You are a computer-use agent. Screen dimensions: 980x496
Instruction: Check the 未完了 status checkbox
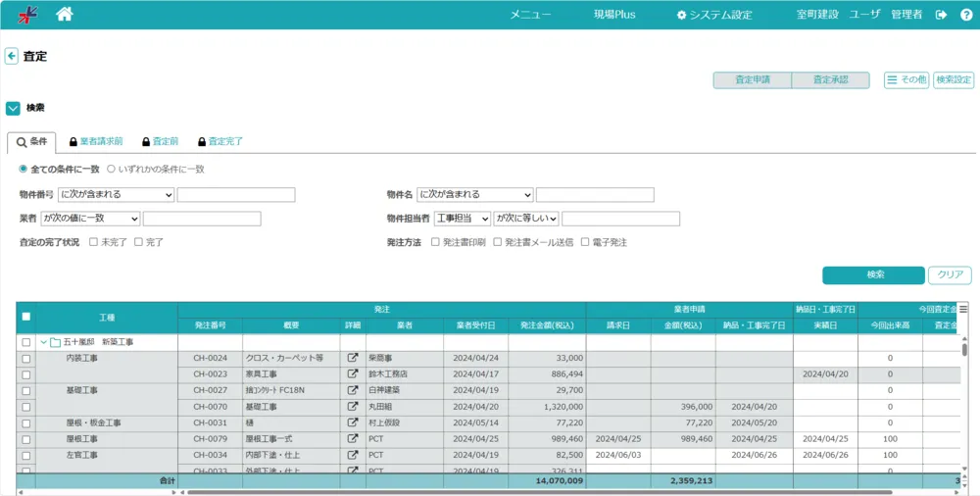[93, 242]
